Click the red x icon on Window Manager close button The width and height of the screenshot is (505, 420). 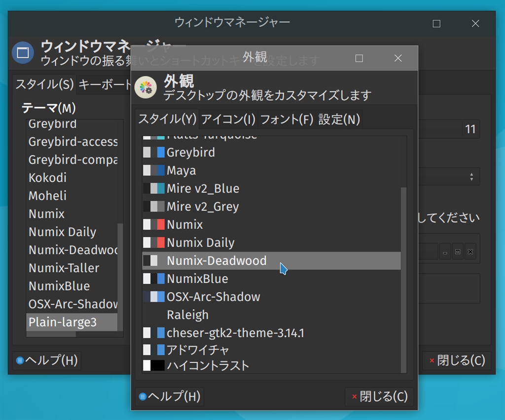432,361
